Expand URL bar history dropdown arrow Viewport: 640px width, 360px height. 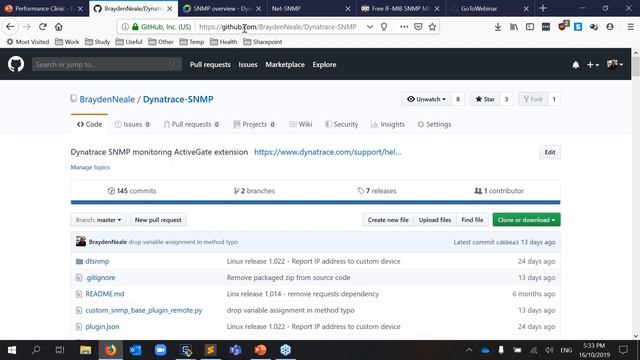(369, 27)
